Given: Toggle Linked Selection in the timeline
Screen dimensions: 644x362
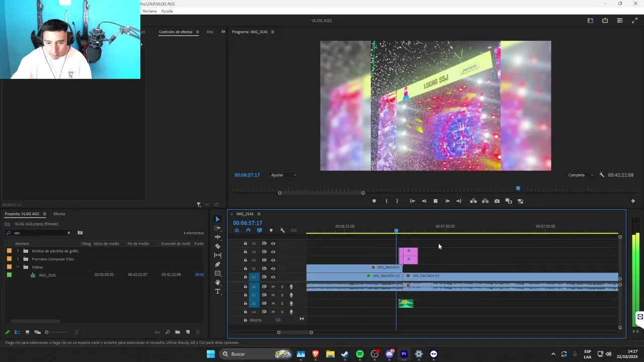Looking at the screenshot, I should click(x=260, y=230).
